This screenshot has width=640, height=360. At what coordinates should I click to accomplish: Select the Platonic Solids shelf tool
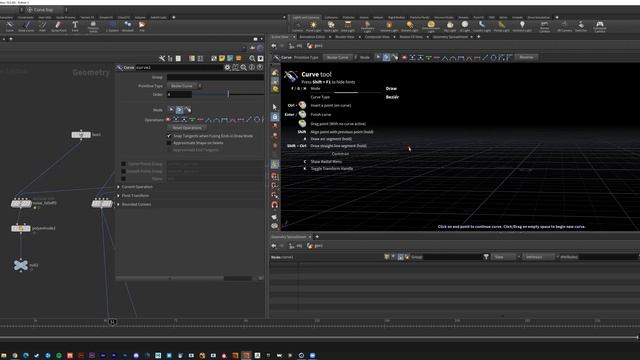[93, 27]
